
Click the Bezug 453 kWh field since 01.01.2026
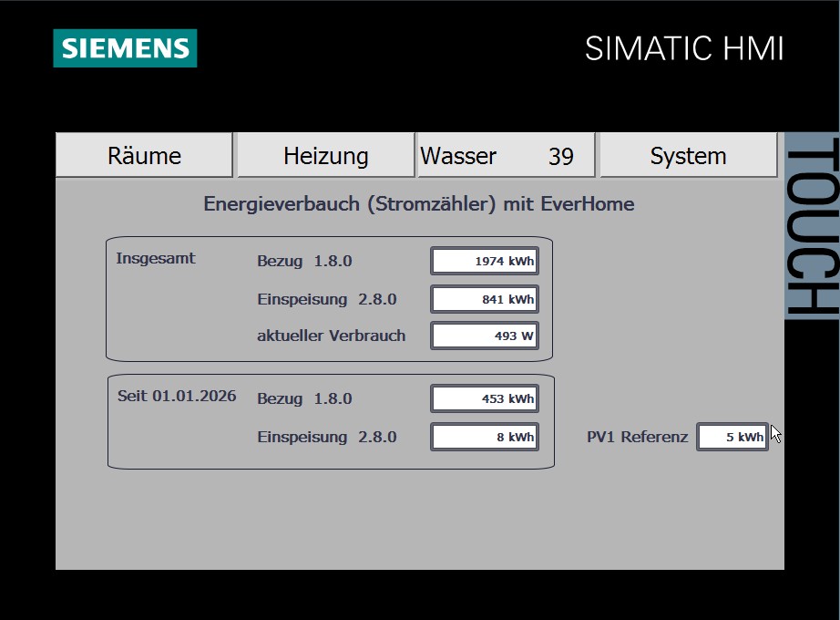coord(484,398)
